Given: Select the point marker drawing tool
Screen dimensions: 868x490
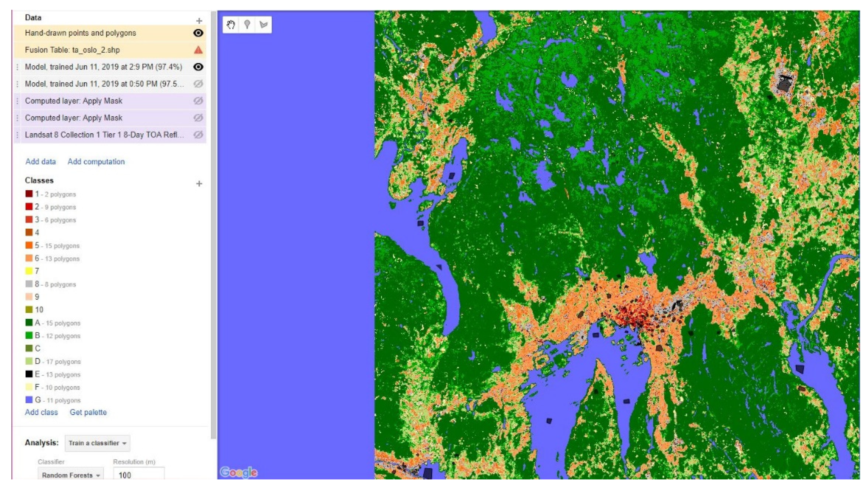Looking at the screenshot, I should tap(247, 25).
